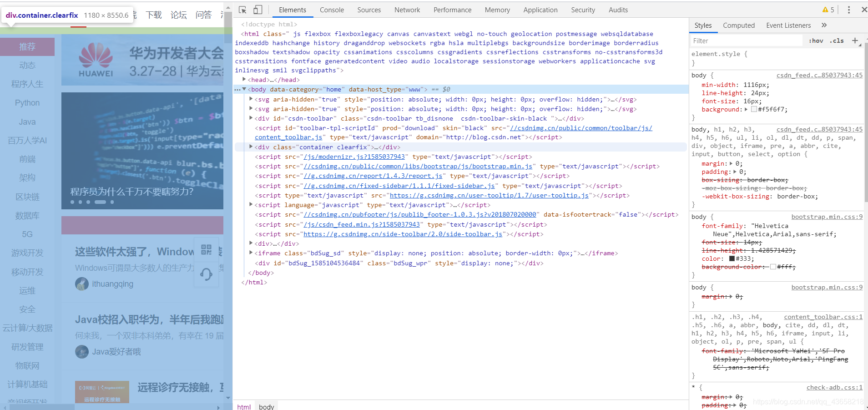Open the Performance tab
This screenshot has height=410, width=868.
[452, 10]
